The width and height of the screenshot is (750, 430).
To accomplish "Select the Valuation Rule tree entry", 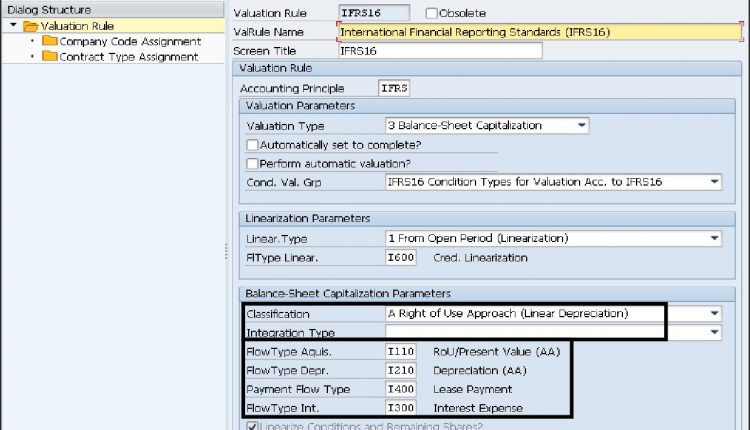I will (x=77, y=26).
